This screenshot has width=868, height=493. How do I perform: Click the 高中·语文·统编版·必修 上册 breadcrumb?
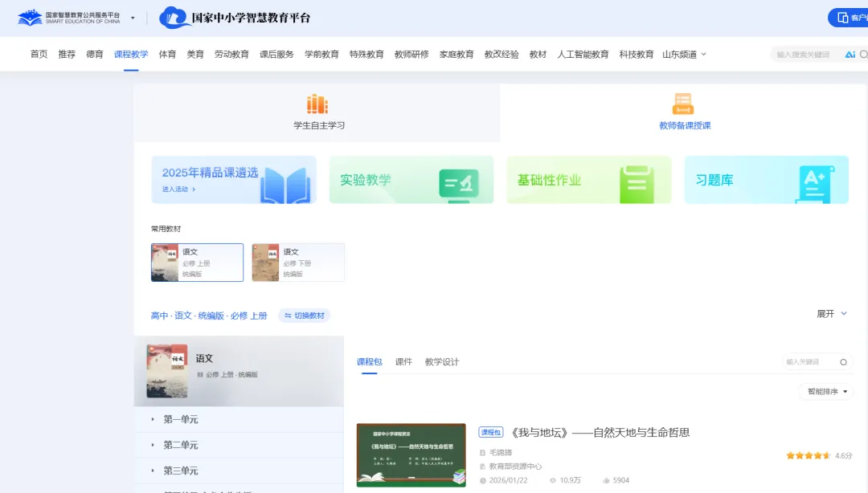pos(209,316)
